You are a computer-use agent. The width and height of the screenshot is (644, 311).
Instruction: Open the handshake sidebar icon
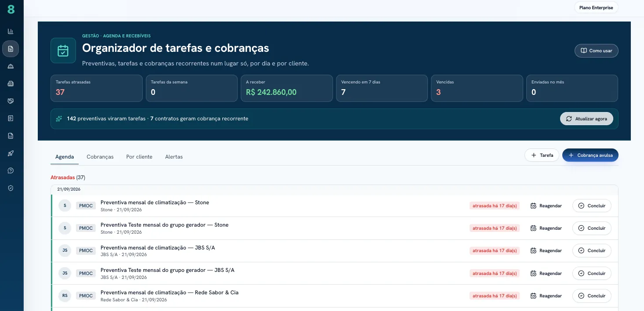pos(11,101)
